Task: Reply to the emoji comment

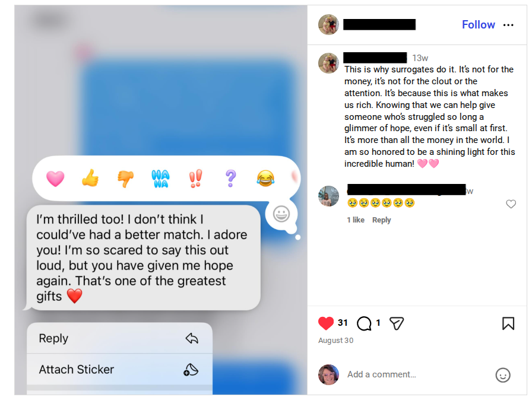Action: [381, 220]
